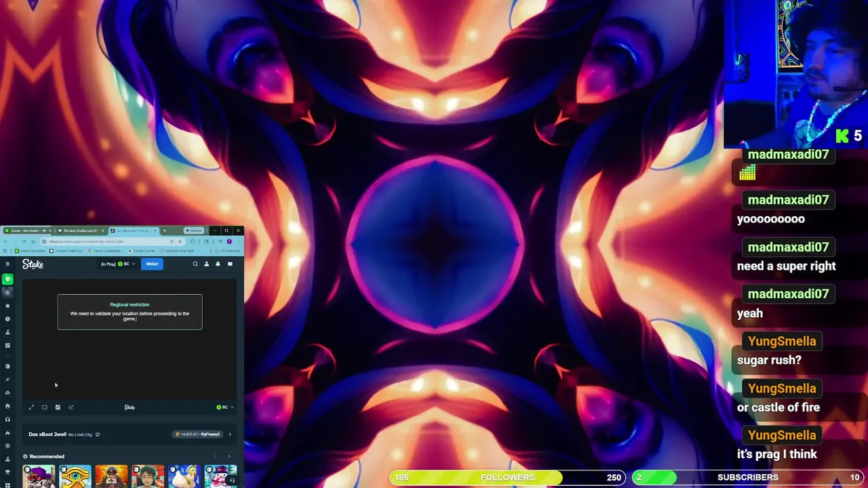Image resolution: width=868 pixels, height=488 pixels.
Task: Open the Stake chat bubble icon
Action: pos(230,264)
